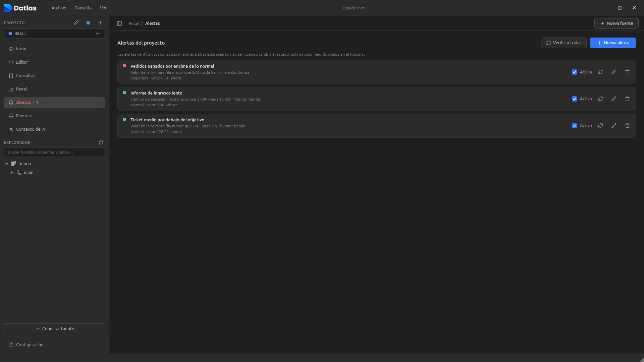The width and height of the screenshot is (644, 362).
Task: Click the 'Verificar todas' button
Action: 563,43
